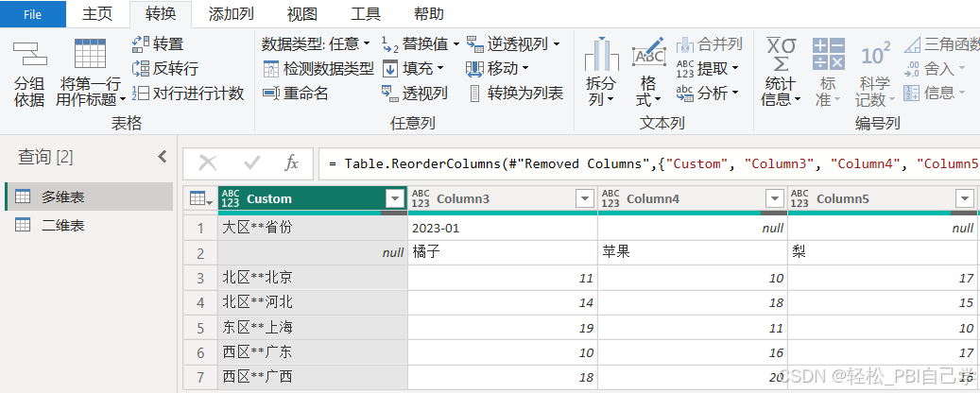Click the cell 大区**省份
Image resolution: width=980 pixels, height=393 pixels.
(313, 228)
